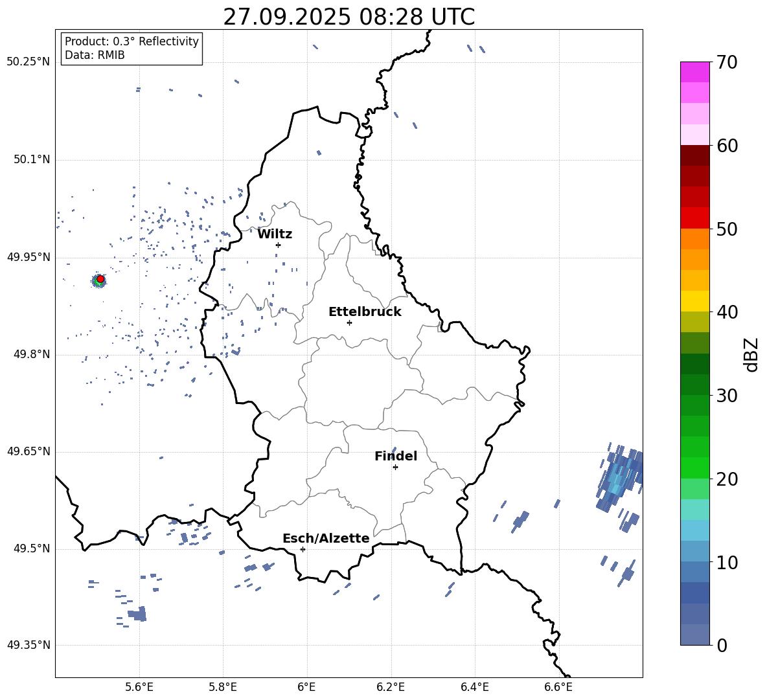Pick the cyan swatch above 10 dBZ
This screenshot has width=767, height=700.
694,530
